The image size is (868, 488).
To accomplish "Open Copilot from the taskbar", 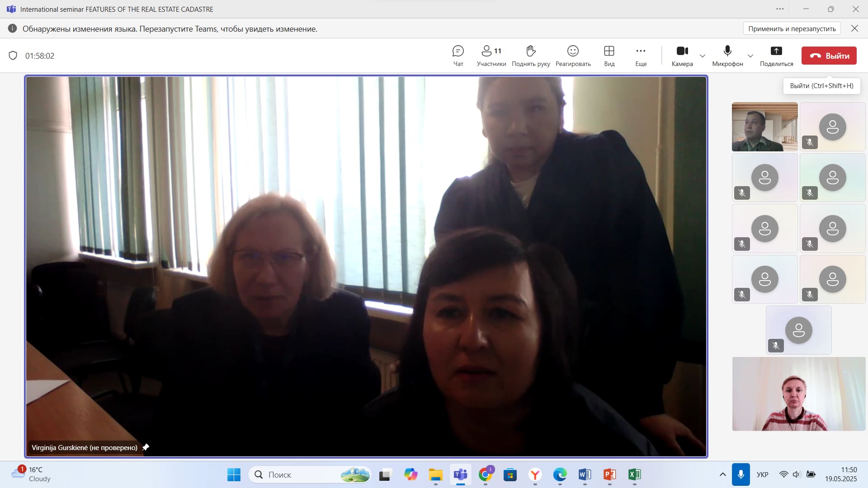I will (x=410, y=474).
